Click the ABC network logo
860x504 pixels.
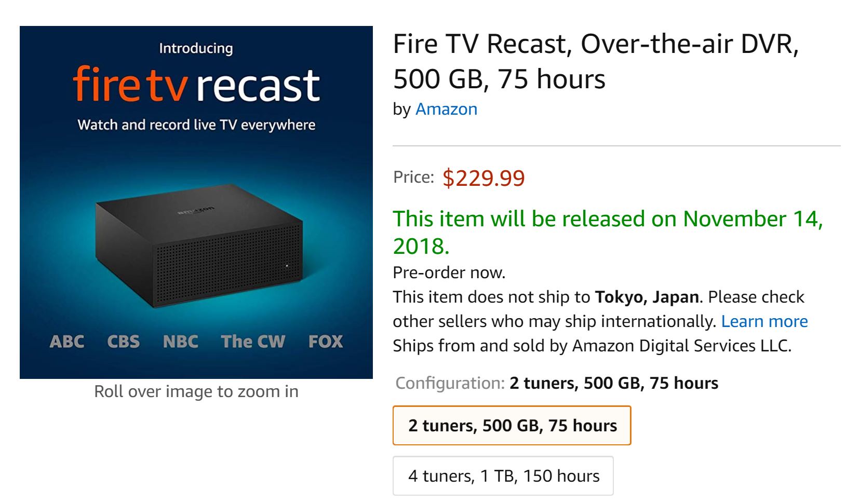point(67,342)
